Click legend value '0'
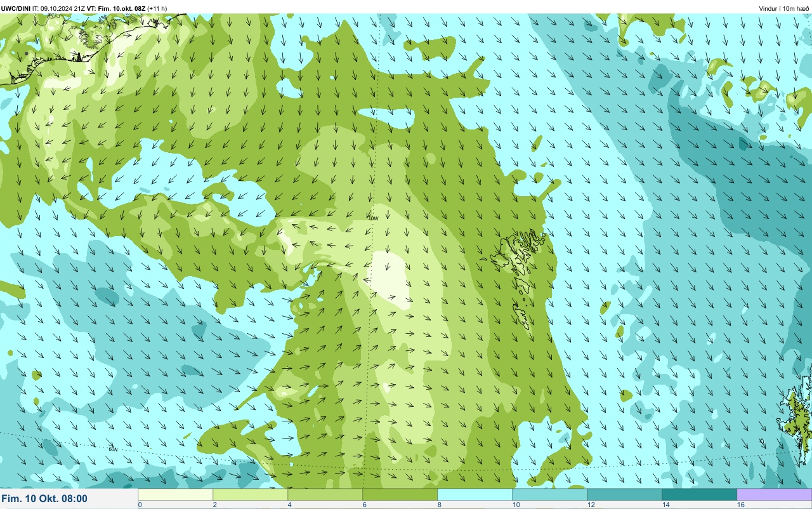Image resolution: width=812 pixels, height=509 pixels. coord(140,505)
